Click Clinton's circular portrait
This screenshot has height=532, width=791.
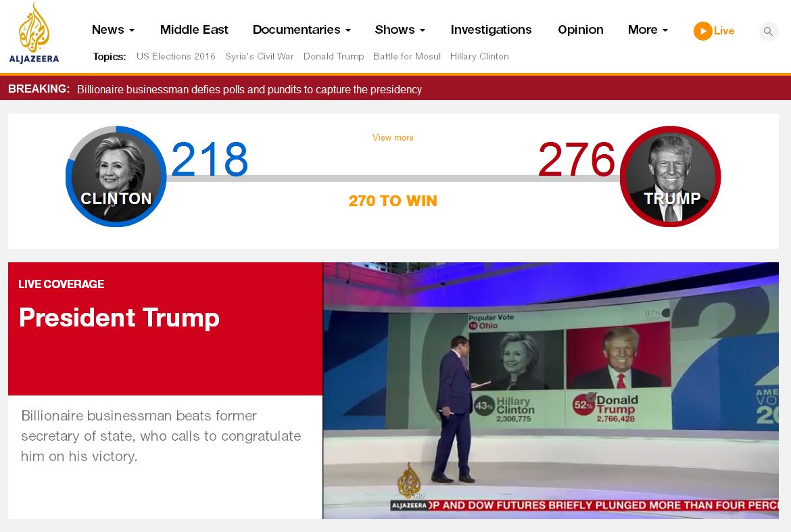116,176
